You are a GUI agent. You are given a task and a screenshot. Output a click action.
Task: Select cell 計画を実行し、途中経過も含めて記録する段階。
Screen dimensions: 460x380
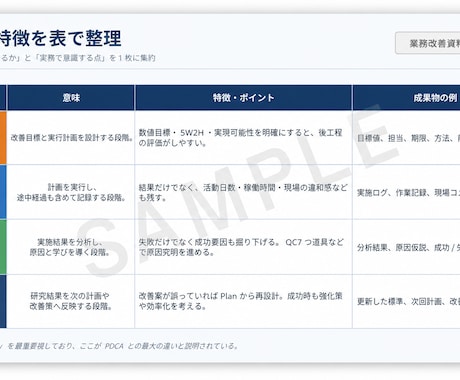(71, 192)
